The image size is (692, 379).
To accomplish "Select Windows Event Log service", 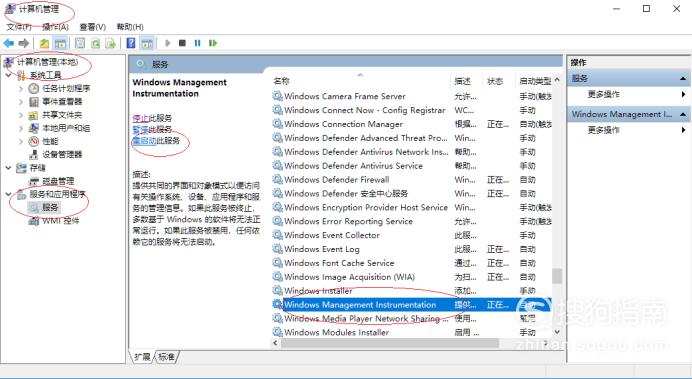I will coord(322,249).
